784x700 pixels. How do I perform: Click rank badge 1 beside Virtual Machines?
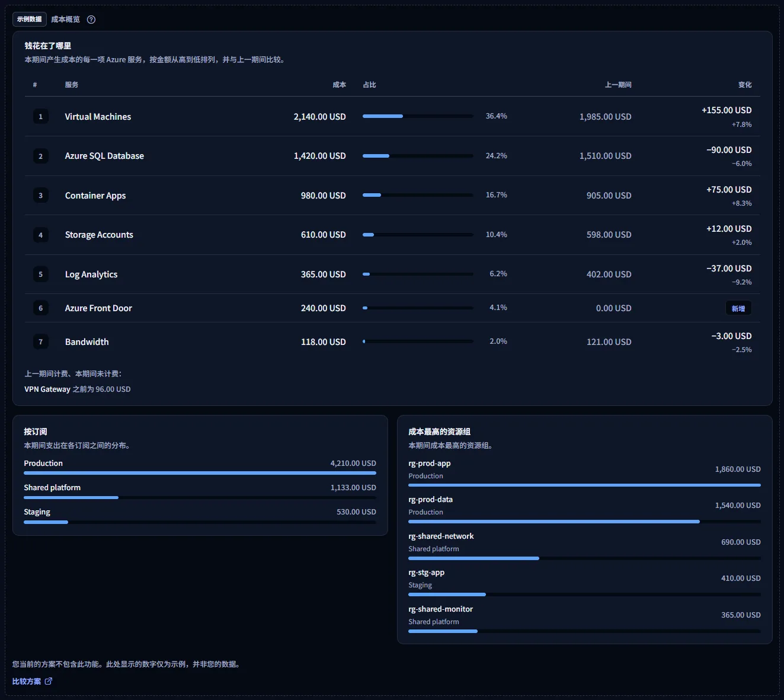(41, 117)
